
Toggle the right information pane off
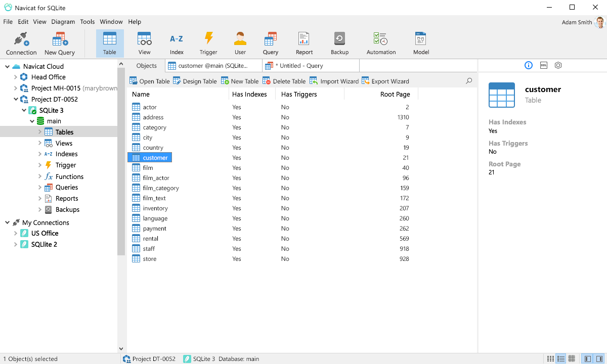tap(600, 358)
